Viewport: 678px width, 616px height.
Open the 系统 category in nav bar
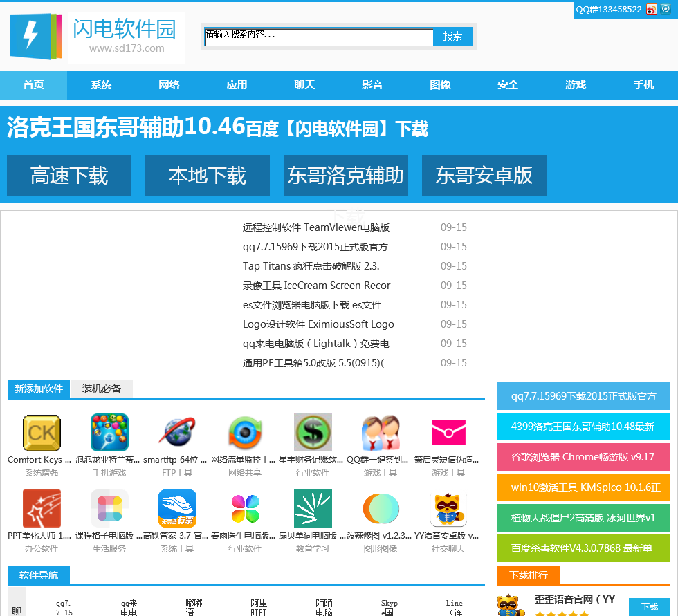(101, 85)
